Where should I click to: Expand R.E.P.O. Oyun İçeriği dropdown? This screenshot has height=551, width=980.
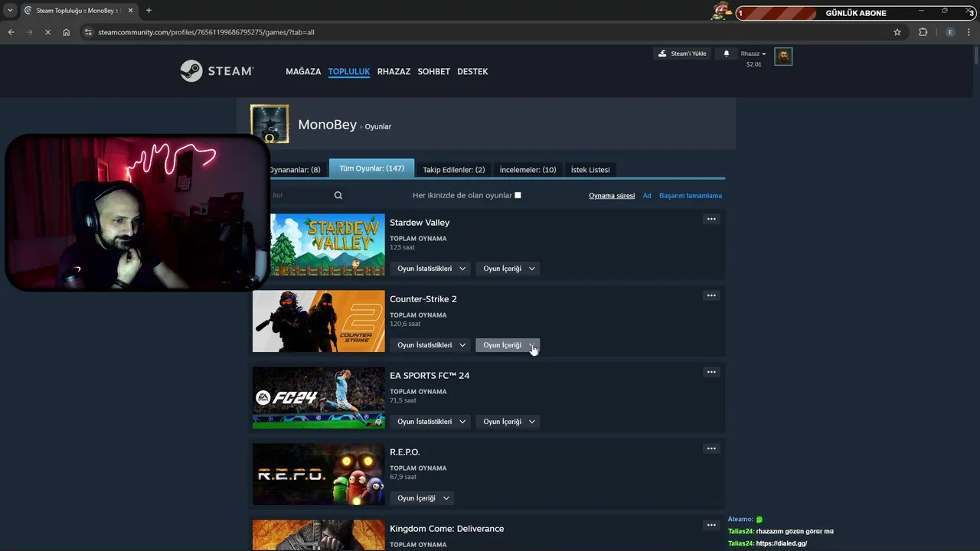click(x=422, y=498)
